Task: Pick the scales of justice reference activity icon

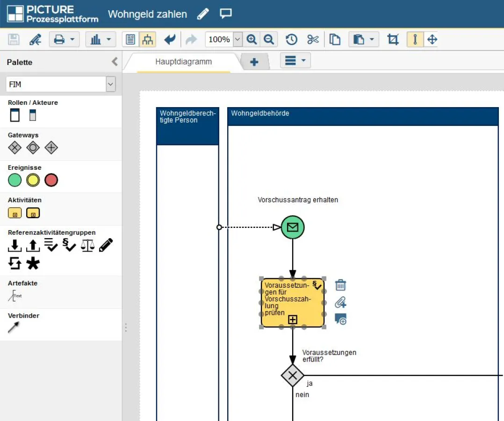Action: [x=87, y=245]
